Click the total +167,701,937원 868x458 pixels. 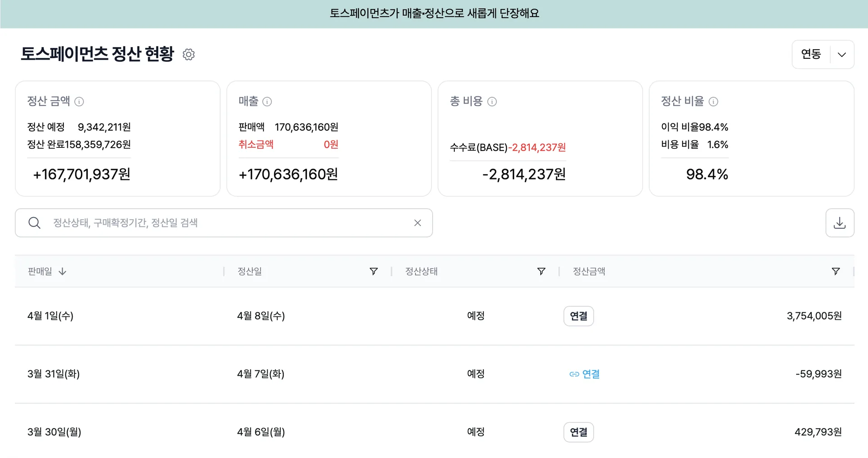click(x=82, y=174)
